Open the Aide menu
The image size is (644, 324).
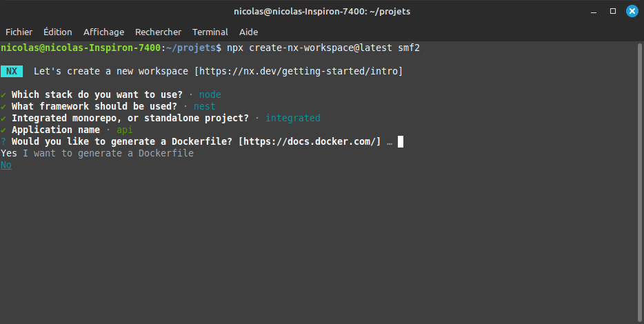point(248,32)
